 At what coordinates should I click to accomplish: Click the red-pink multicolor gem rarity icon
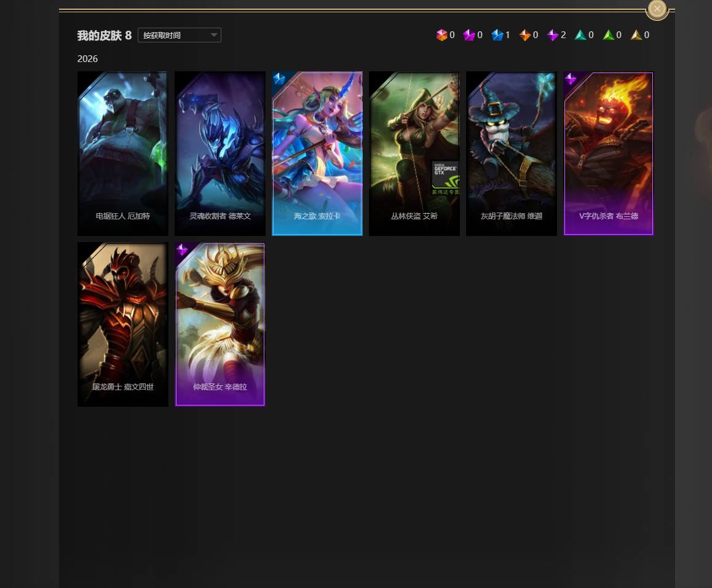coord(441,35)
